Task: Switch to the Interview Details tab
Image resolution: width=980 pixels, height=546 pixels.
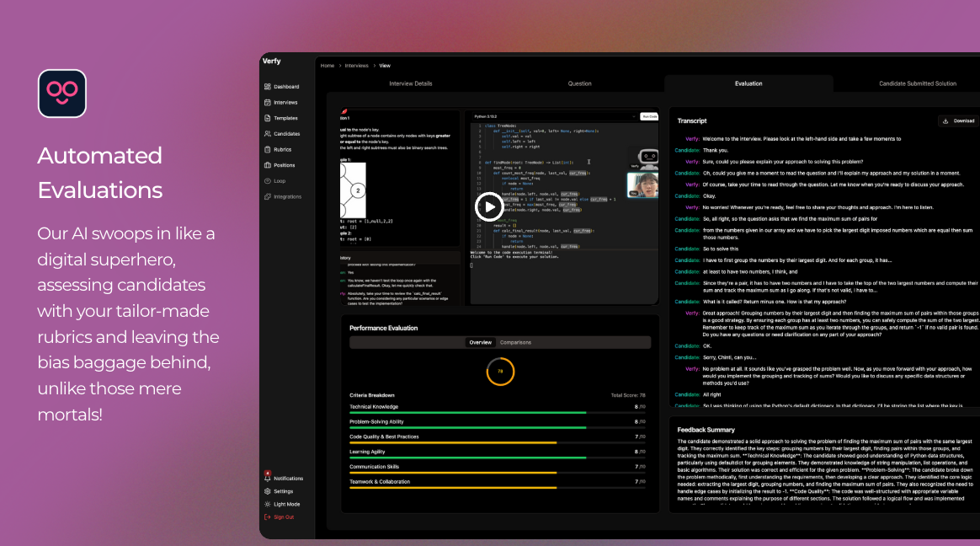Action: pos(411,83)
